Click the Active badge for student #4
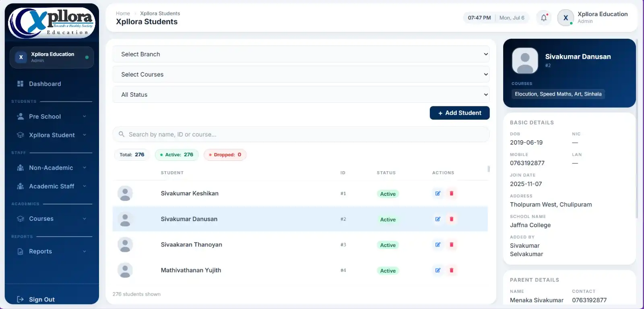Image resolution: width=644 pixels, height=309 pixels. (388, 271)
